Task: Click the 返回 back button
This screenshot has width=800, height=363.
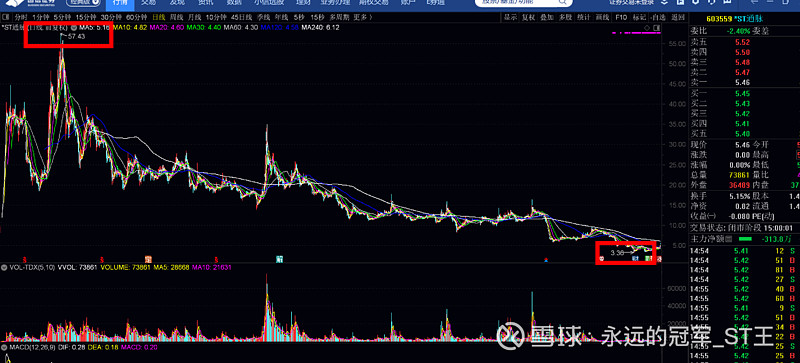Action: pos(678,17)
